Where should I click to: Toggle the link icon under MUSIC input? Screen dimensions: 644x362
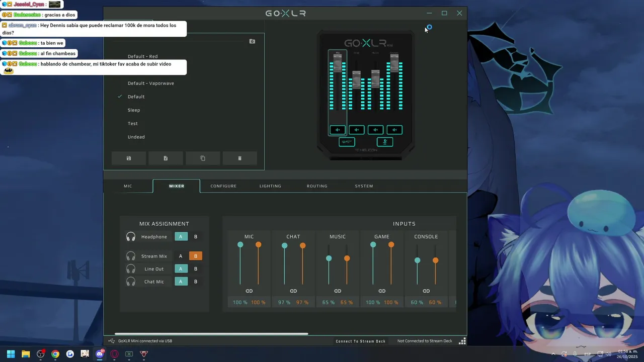[338, 291]
